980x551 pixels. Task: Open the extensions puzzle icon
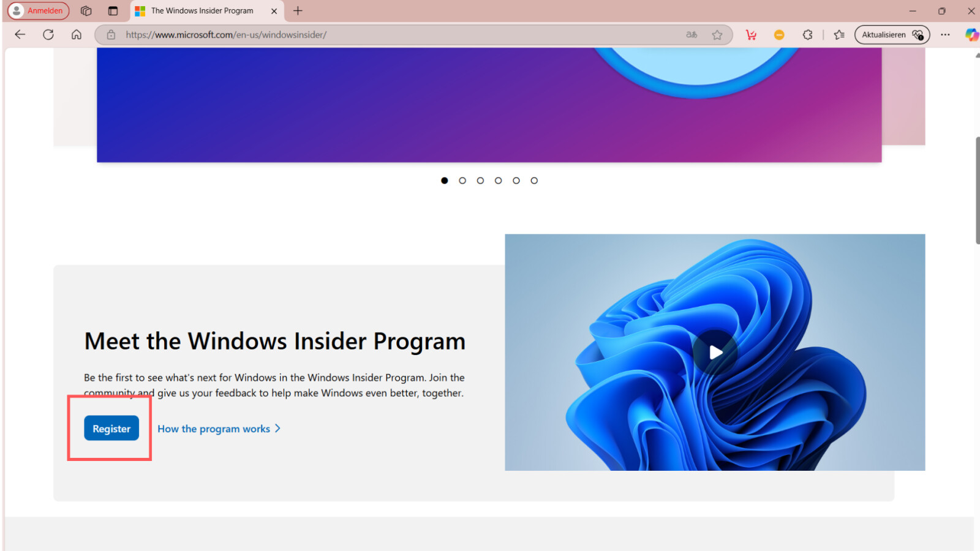807,35
